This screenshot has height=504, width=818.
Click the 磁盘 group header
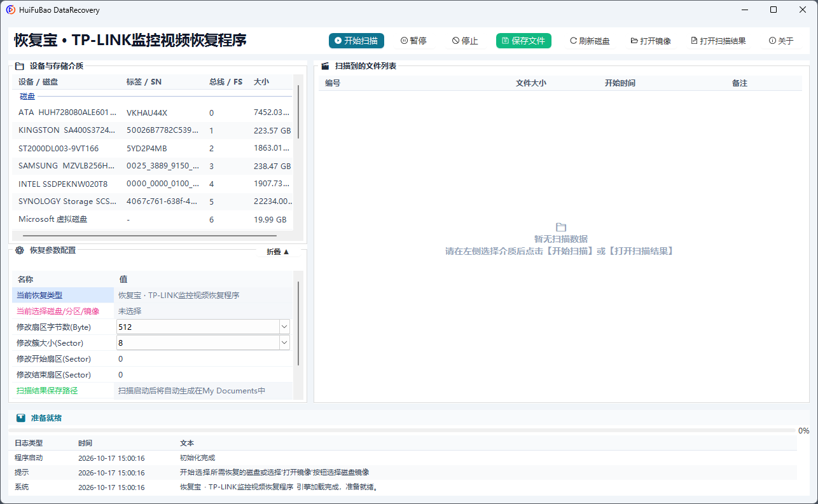27,97
